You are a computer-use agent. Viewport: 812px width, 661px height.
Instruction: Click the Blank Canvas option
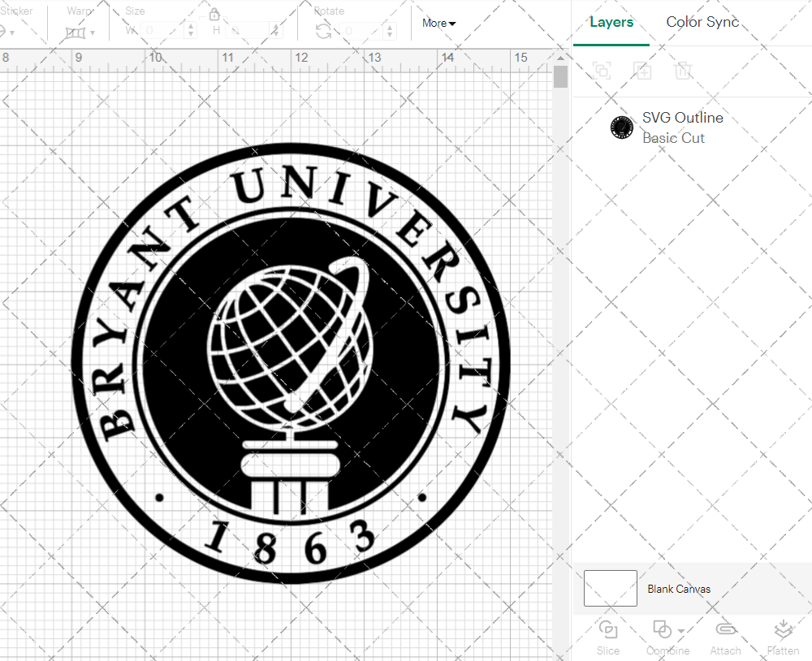pyautogui.click(x=679, y=589)
